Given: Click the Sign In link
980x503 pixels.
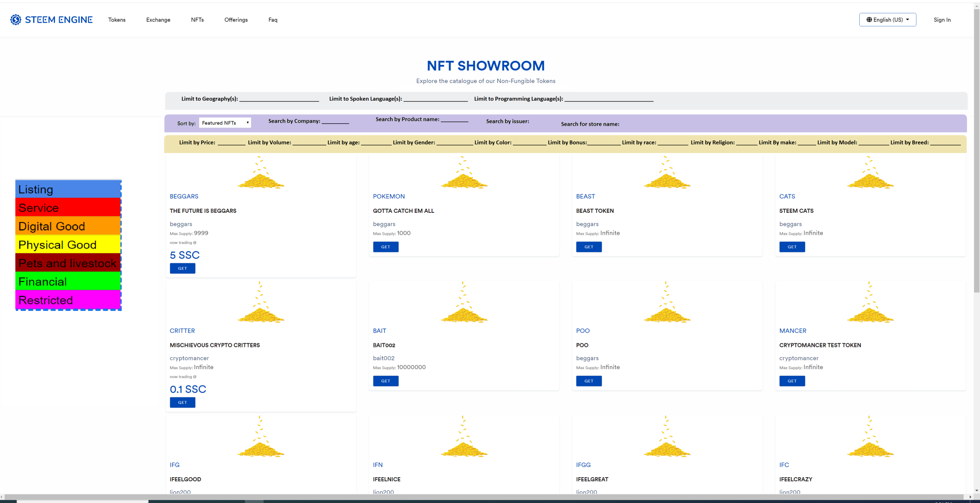Looking at the screenshot, I should 942,20.
